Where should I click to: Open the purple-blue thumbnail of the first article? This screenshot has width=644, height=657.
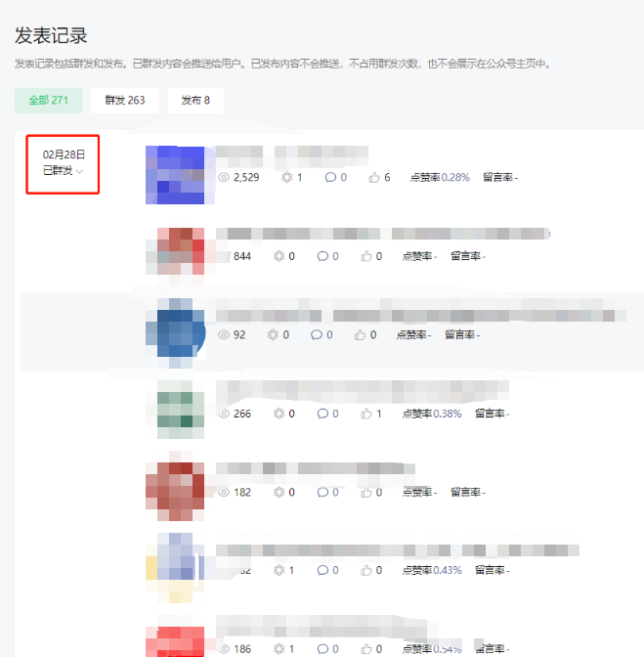tap(175, 175)
